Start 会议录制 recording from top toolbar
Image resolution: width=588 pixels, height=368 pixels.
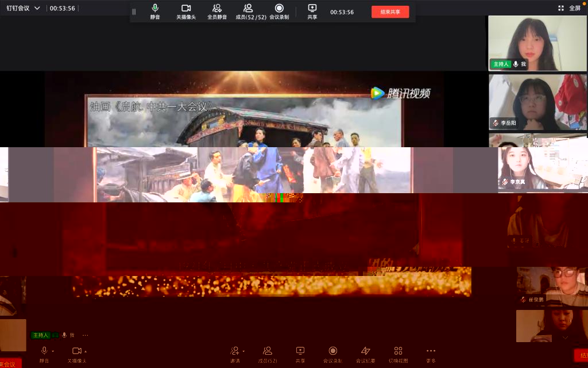[279, 11]
